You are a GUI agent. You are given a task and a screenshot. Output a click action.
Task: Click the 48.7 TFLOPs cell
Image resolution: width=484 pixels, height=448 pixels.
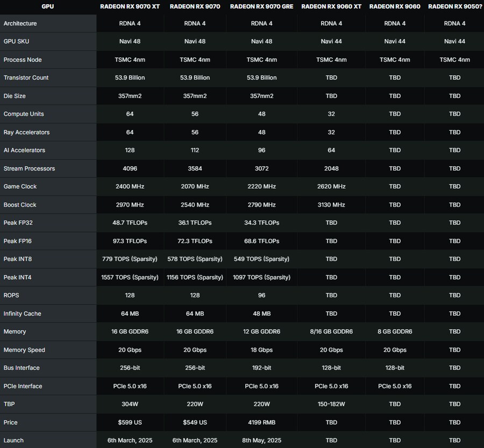[x=130, y=223]
